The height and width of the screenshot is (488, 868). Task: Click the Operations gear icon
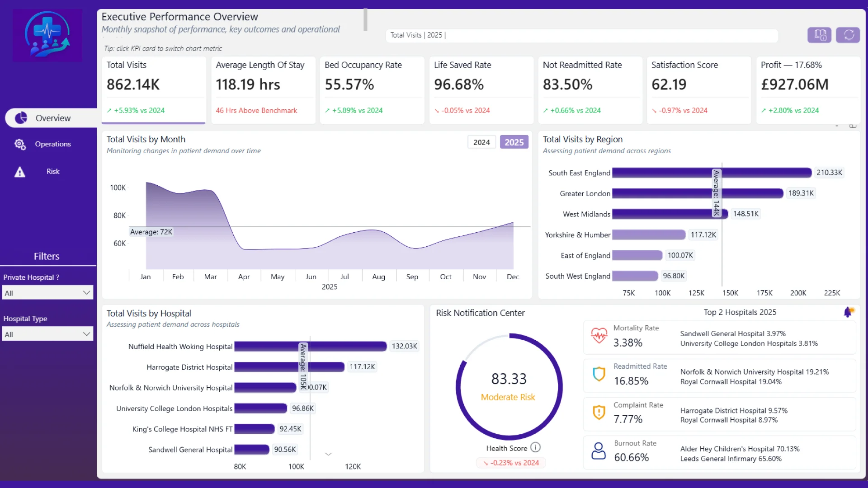20,144
